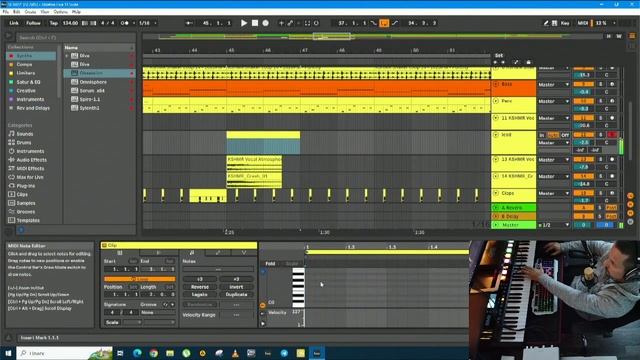
Task: Open the Audio Effects category icon
Action: (x=11, y=160)
